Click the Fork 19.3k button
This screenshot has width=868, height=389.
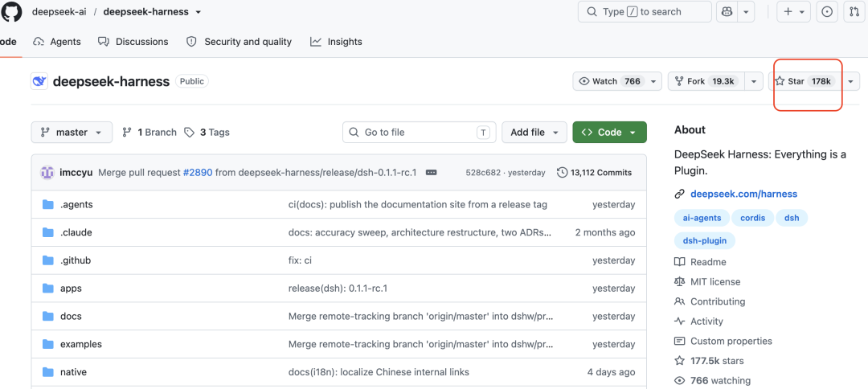705,81
